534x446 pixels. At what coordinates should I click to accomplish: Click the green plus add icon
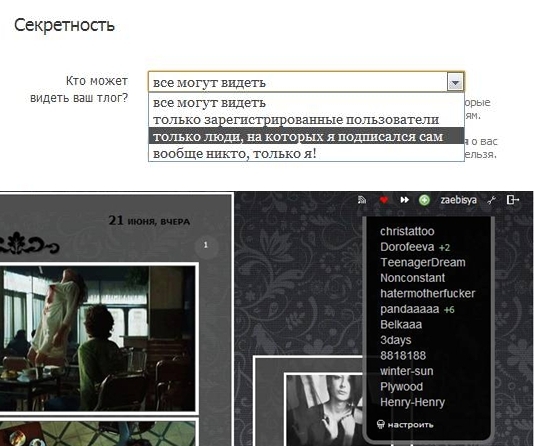click(424, 200)
